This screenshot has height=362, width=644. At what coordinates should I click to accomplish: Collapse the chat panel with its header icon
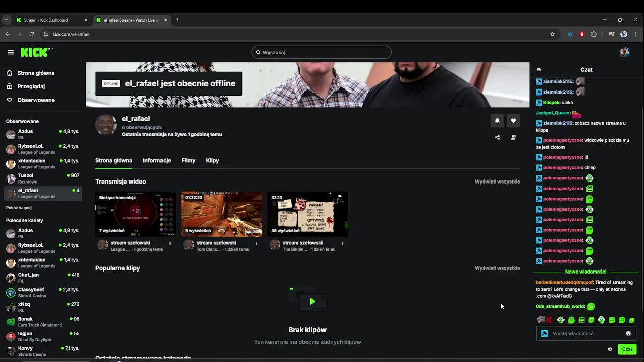pyautogui.click(x=539, y=70)
